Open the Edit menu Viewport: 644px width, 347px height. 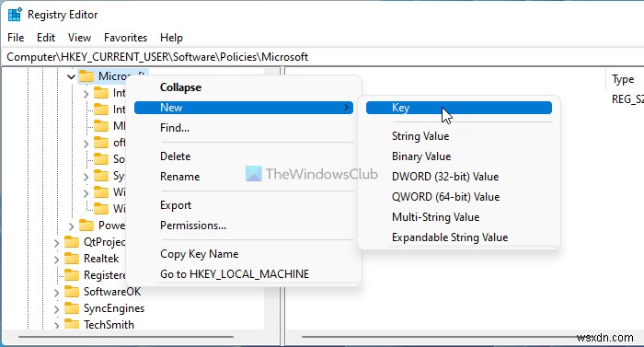coord(46,38)
